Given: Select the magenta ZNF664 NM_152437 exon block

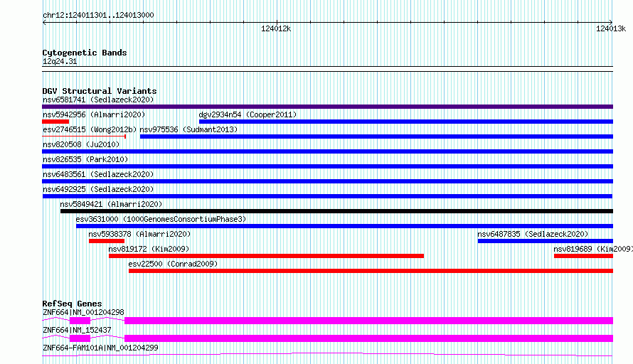Looking at the screenshot, I should click(368, 338).
